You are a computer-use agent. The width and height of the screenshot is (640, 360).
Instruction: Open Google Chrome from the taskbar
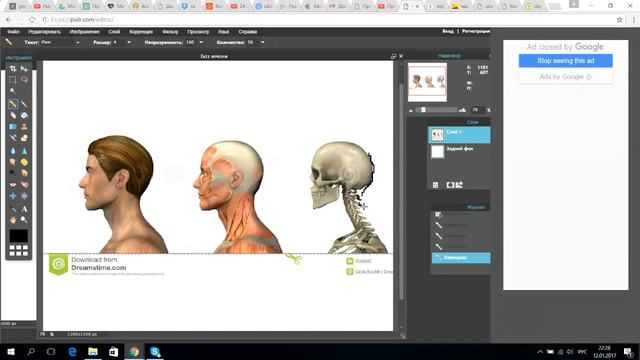click(134, 351)
